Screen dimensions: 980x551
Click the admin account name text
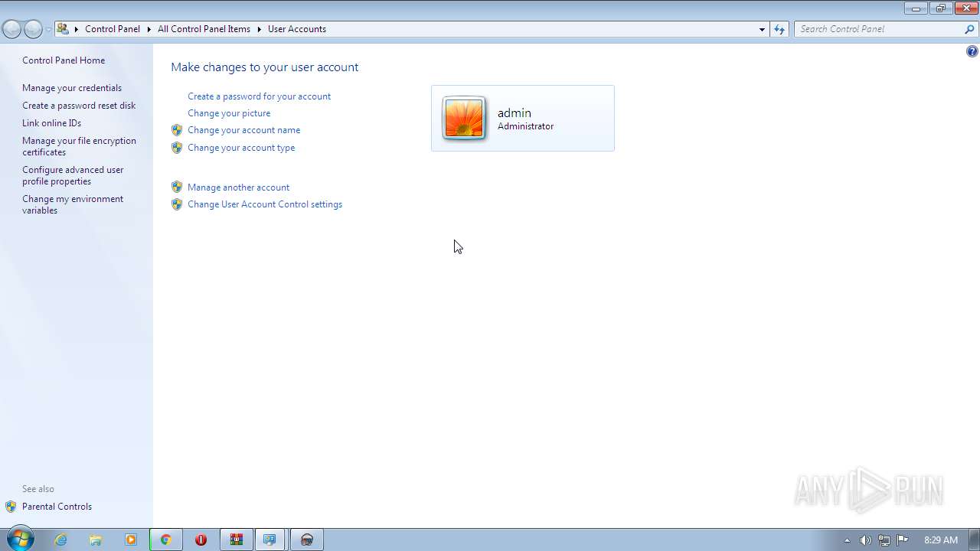click(514, 112)
